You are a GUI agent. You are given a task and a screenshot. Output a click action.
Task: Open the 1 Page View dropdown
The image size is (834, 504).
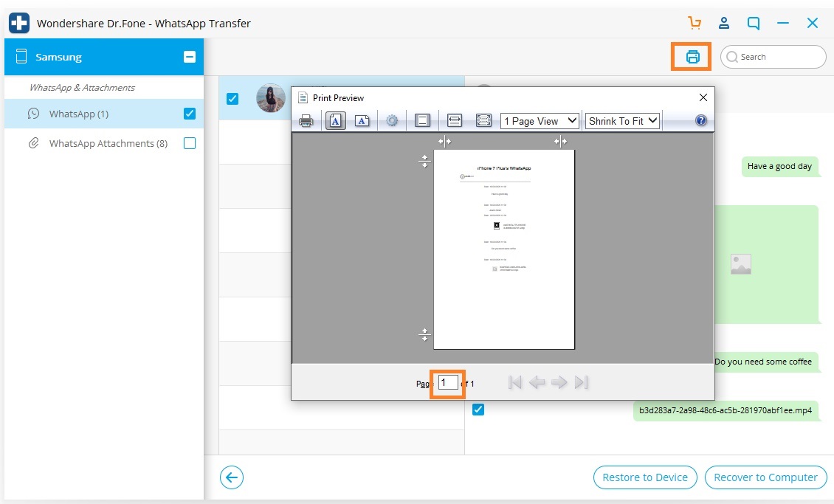pyautogui.click(x=540, y=121)
